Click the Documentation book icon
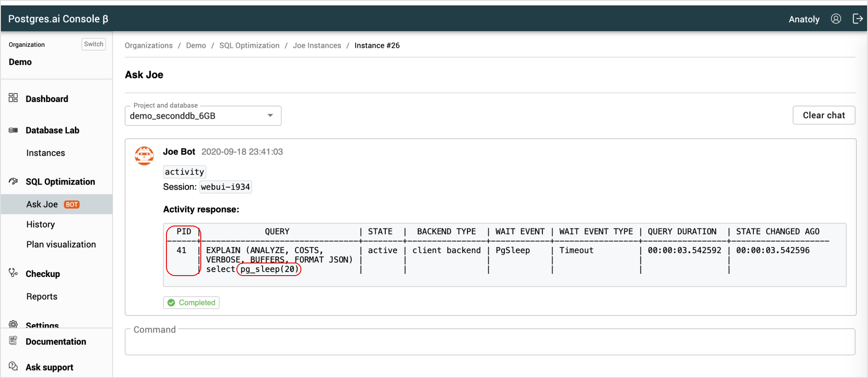The image size is (868, 378). click(x=13, y=341)
